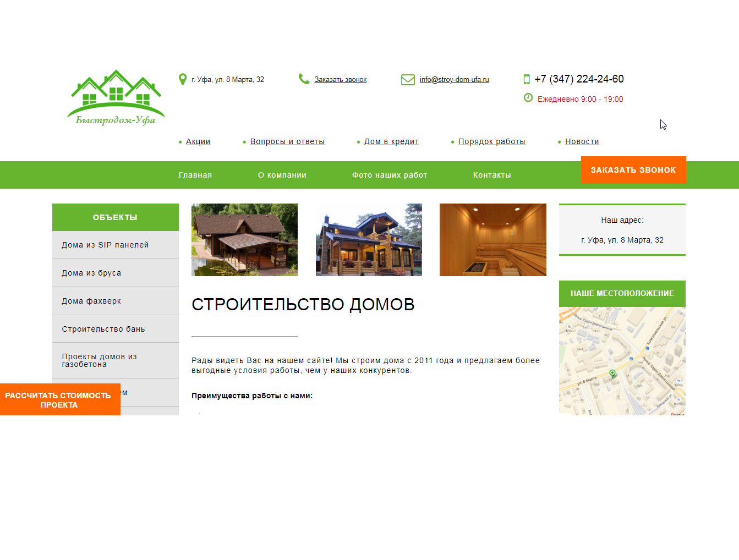Click the НАШЕ МЕСТОПОЛОЖЕНИЕ header
The image size is (739, 560).
coord(622,294)
